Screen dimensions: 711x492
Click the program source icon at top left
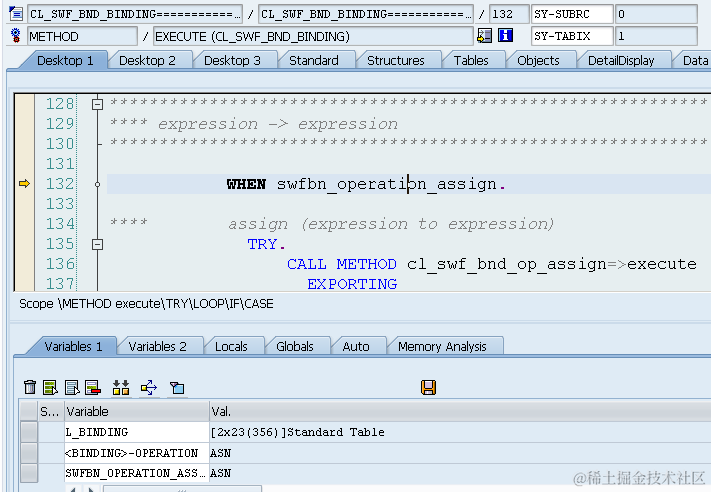pyautogui.click(x=16, y=14)
